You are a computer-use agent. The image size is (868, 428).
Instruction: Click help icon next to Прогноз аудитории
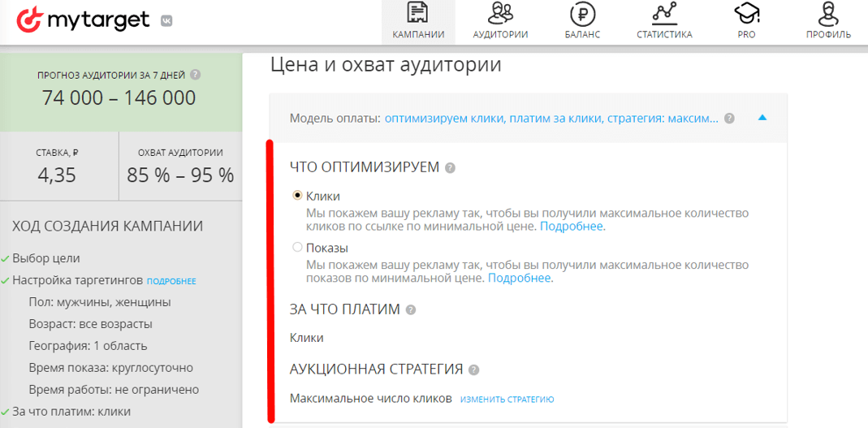click(x=195, y=76)
